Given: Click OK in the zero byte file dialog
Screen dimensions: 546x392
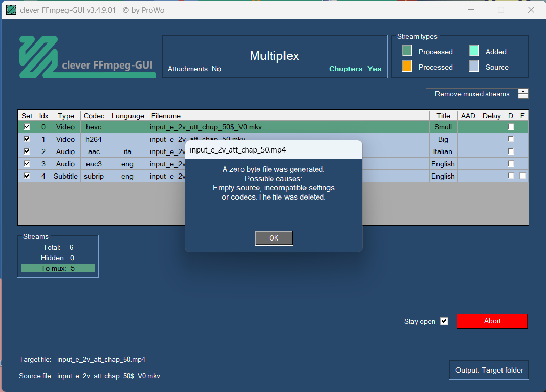Looking at the screenshot, I should 274,238.
